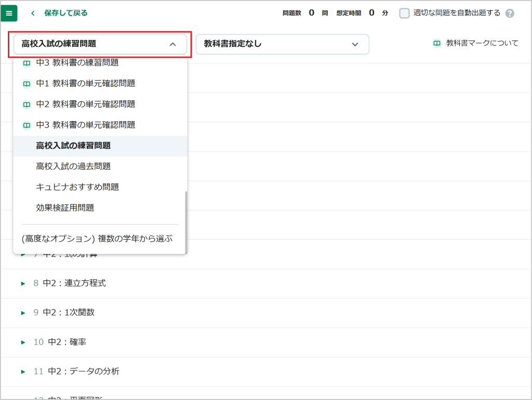
Task: Click the 中2：連立方程式 row text
Action: click(74, 283)
